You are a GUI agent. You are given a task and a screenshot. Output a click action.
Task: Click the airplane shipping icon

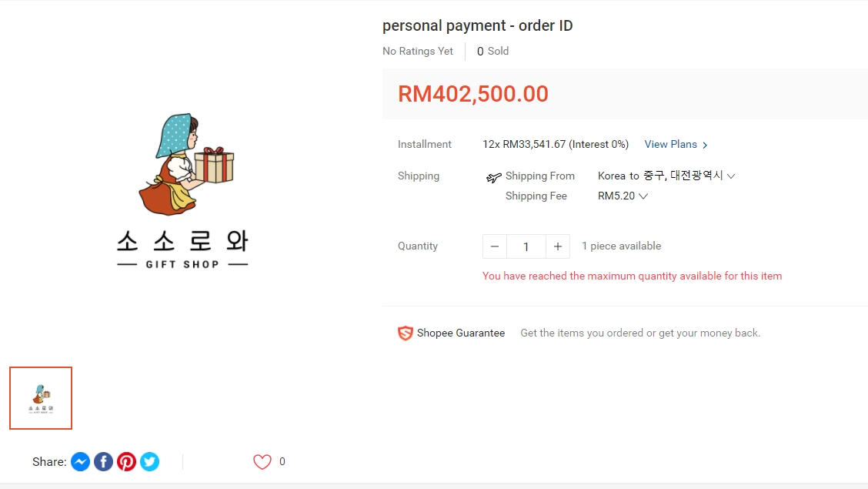point(493,178)
